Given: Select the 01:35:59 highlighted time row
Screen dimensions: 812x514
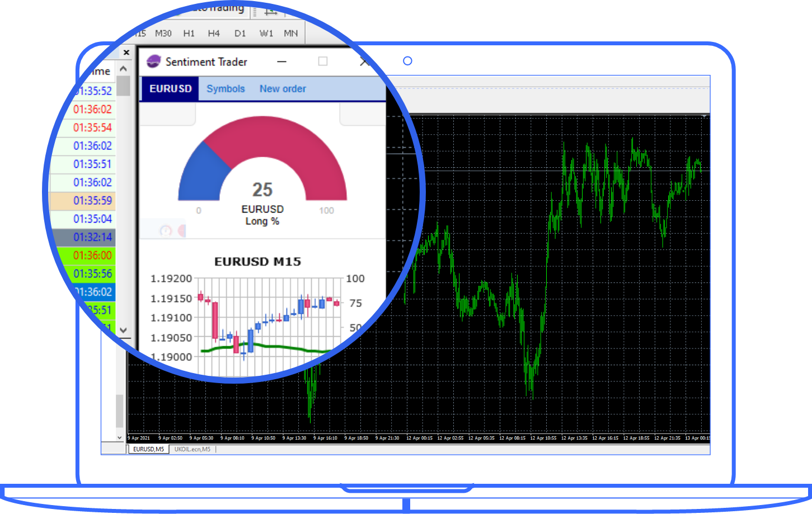Looking at the screenshot, I should (92, 200).
